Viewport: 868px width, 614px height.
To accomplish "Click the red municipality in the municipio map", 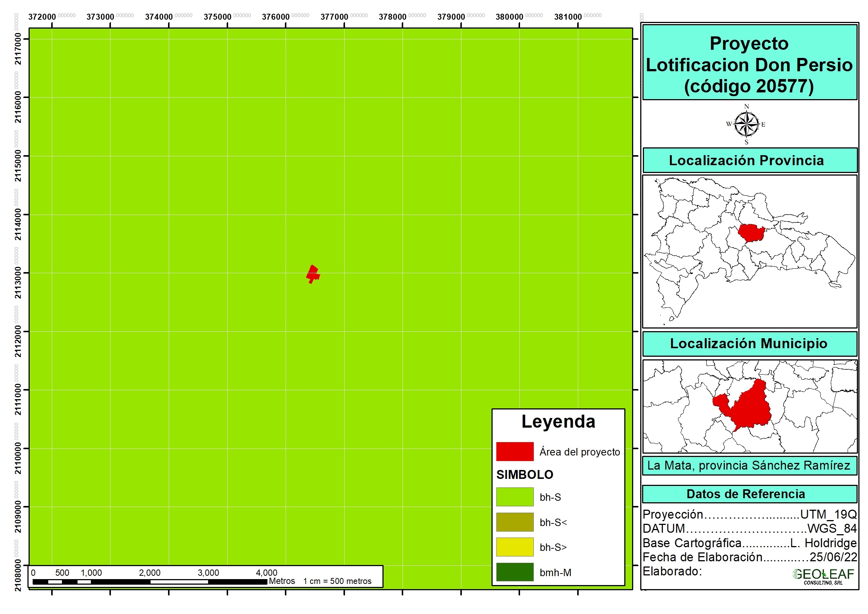I will click(x=750, y=411).
